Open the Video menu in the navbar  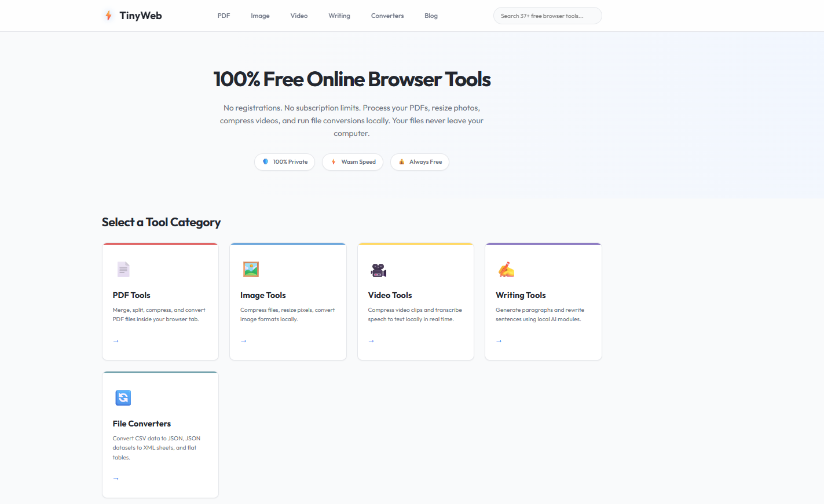pyautogui.click(x=299, y=16)
